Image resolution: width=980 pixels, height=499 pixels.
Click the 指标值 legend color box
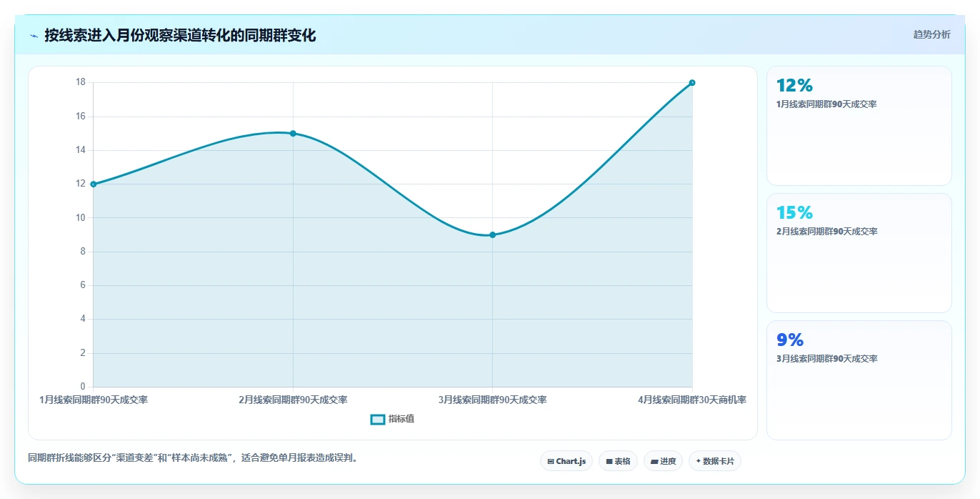coord(378,419)
